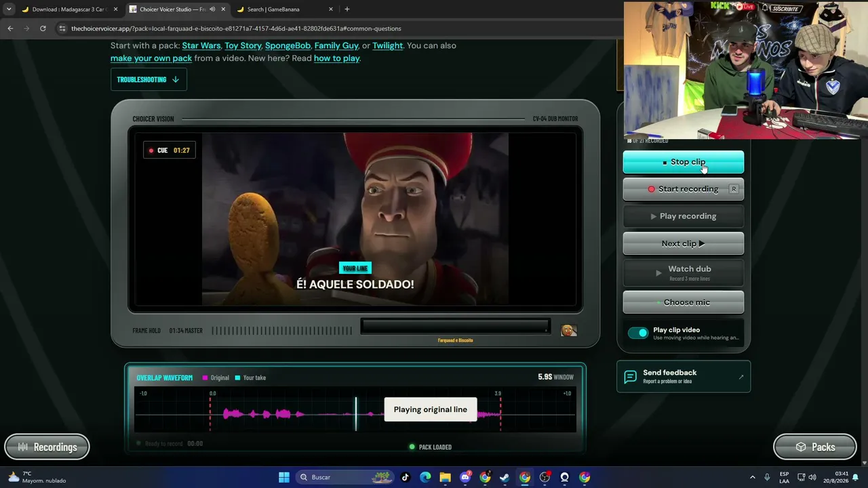868x488 pixels.
Task: Open Send feedback panel
Action: (684, 376)
